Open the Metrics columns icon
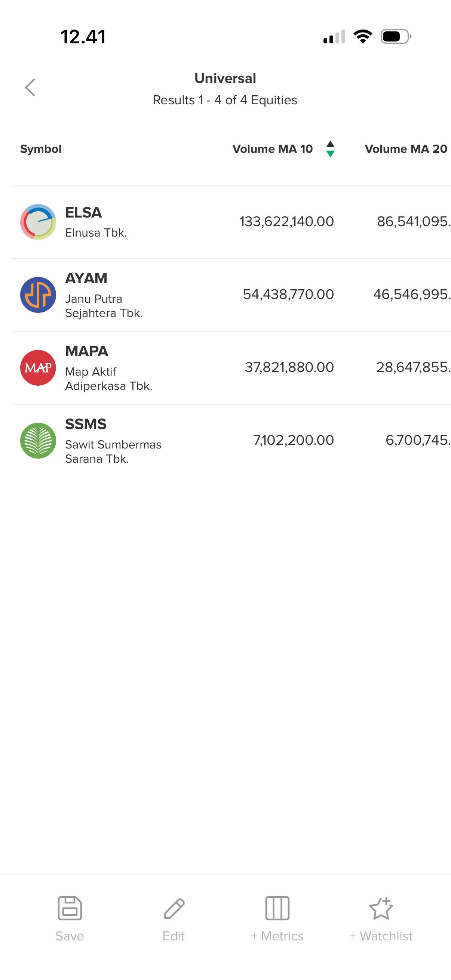Viewport: 451px width, 980px height. click(x=277, y=908)
